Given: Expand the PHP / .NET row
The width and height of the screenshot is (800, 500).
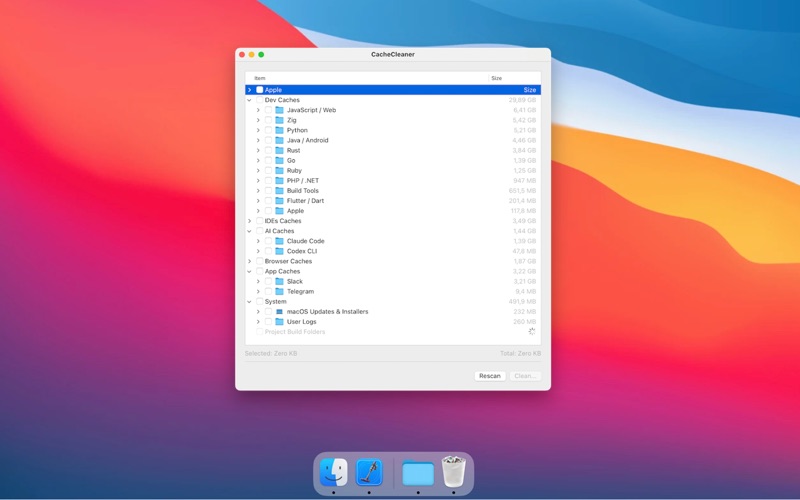Looking at the screenshot, I should (x=258, y=180).
